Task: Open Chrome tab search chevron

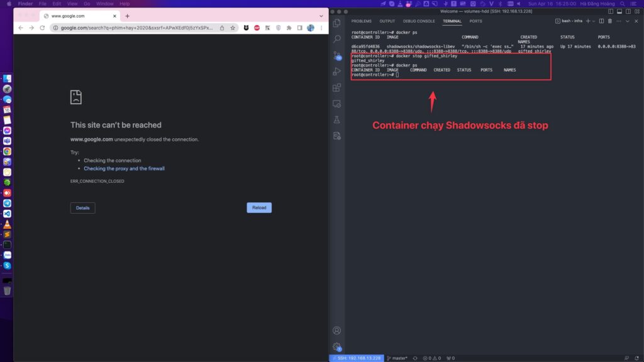Action: [321, 16]
